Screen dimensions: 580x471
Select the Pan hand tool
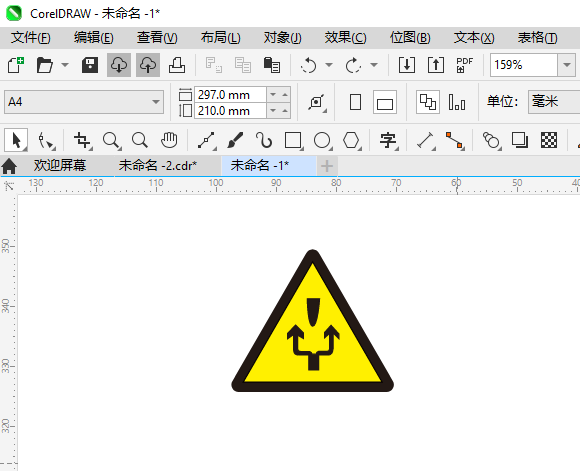click(169, 141)
